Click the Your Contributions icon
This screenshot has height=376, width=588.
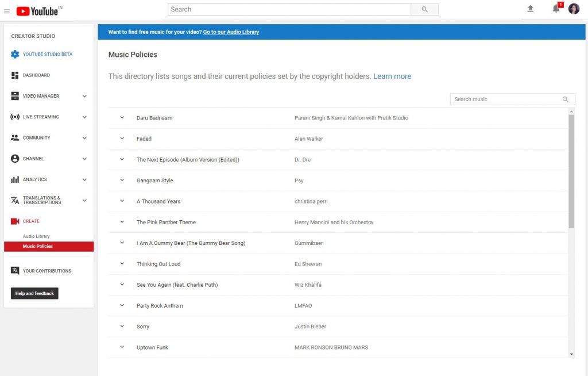[15, 270]
